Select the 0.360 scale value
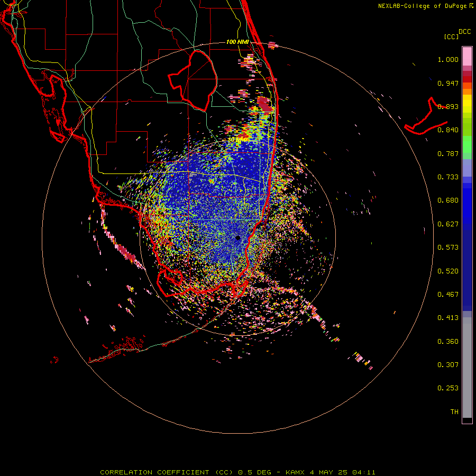476x476 pixels. [x=448, y=341]
